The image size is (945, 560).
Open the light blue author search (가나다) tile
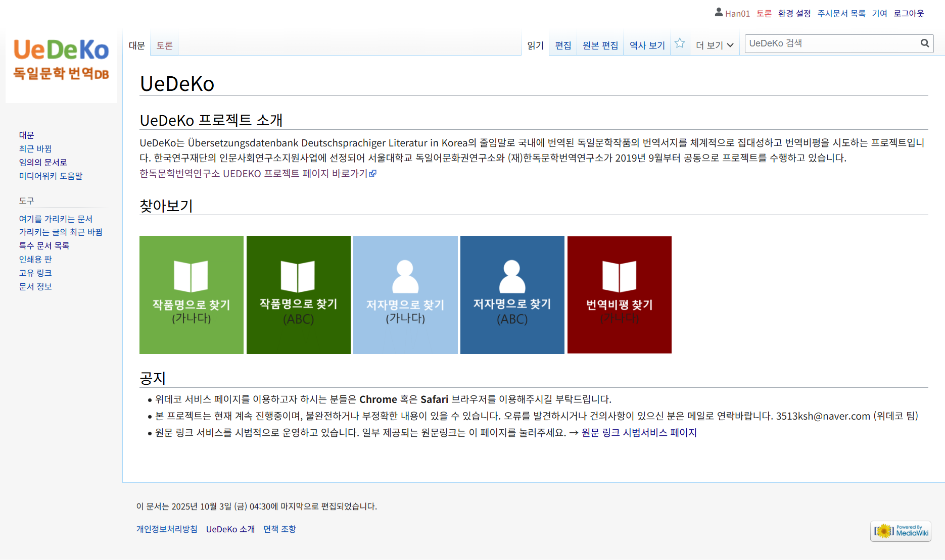(x=405, y=294)
